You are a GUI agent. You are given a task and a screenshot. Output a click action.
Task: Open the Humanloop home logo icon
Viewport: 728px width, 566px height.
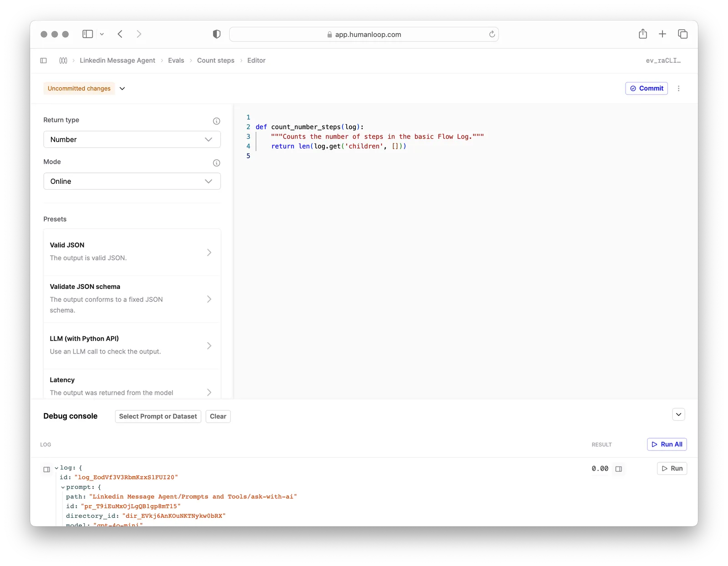(63, 61)
